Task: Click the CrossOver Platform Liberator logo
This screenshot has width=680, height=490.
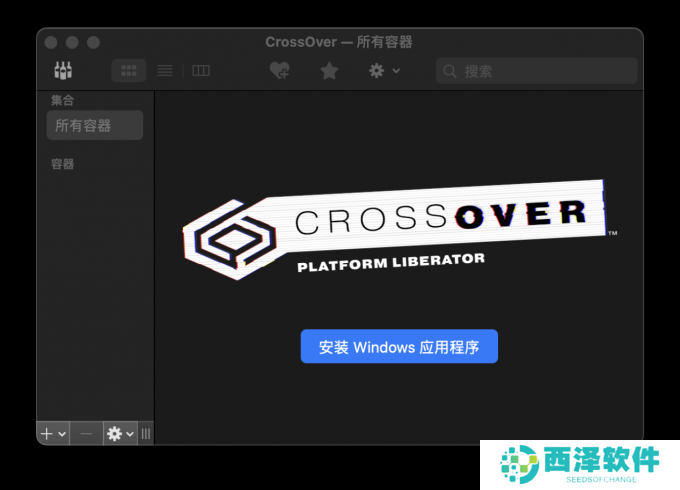Action: coord(398,231)
